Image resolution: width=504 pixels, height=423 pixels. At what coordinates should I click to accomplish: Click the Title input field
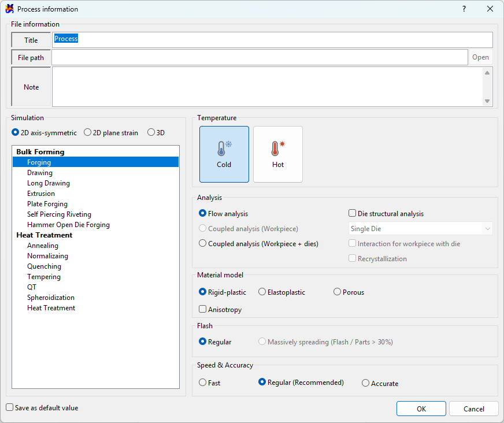(272, 40)
